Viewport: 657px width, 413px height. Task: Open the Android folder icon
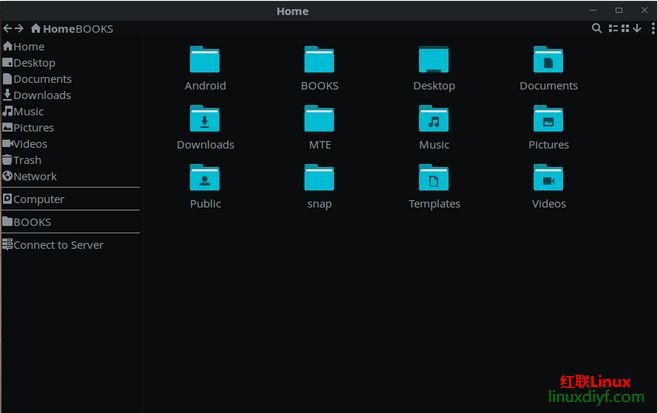(x=205, y=61)
